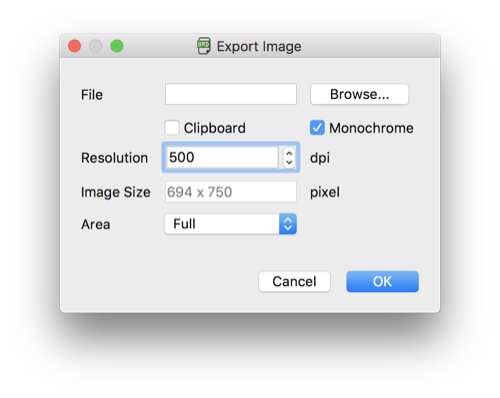Confirm export with the OK button
The image size is (500, 398).
[x=382, y=282]
